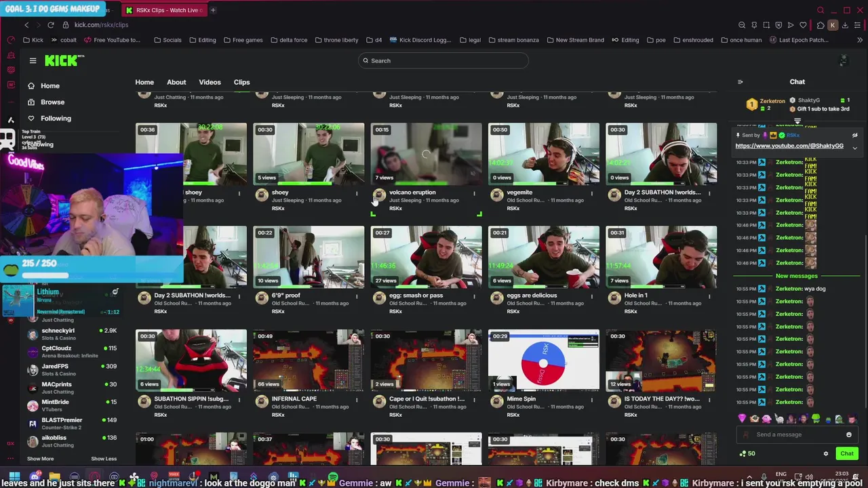Click the New messages divider in chat
This screenshot has height=488, width=868.
tap(797, 276)
